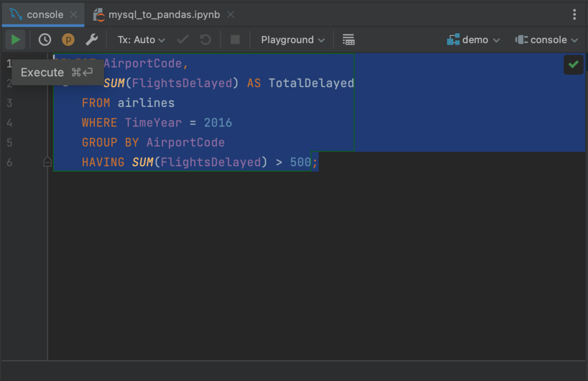Image resolution: width=588 pixels, height=381 pixels.
Task: Open the console session selector dropdown
Action: pos(547,40)
